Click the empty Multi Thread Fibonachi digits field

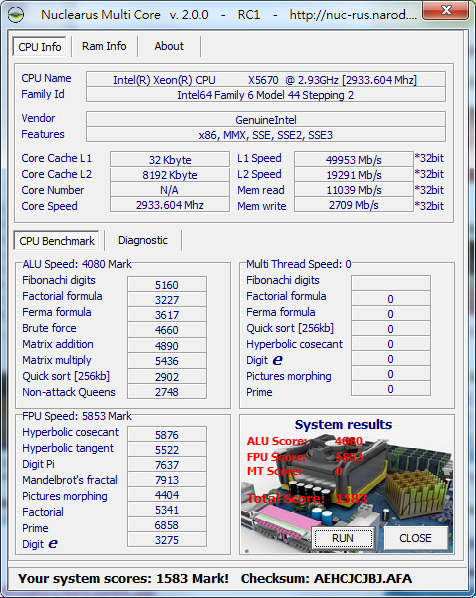tap(391, 283)
